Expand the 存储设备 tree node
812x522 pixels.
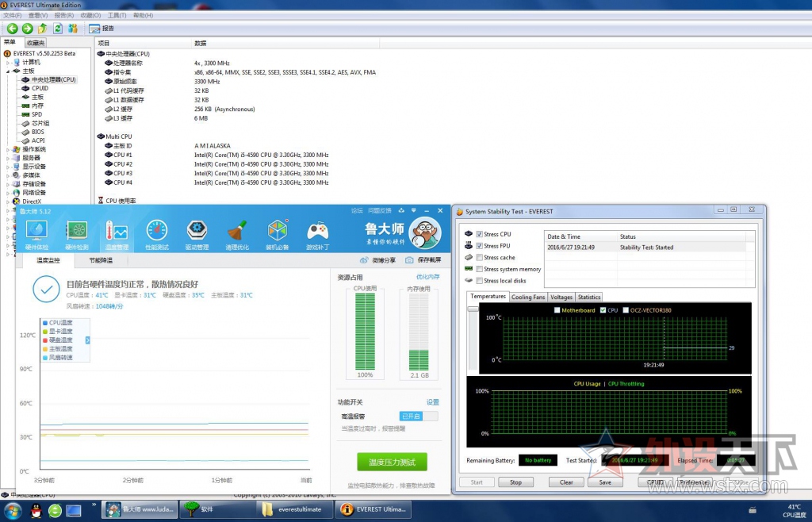[8, 184]
